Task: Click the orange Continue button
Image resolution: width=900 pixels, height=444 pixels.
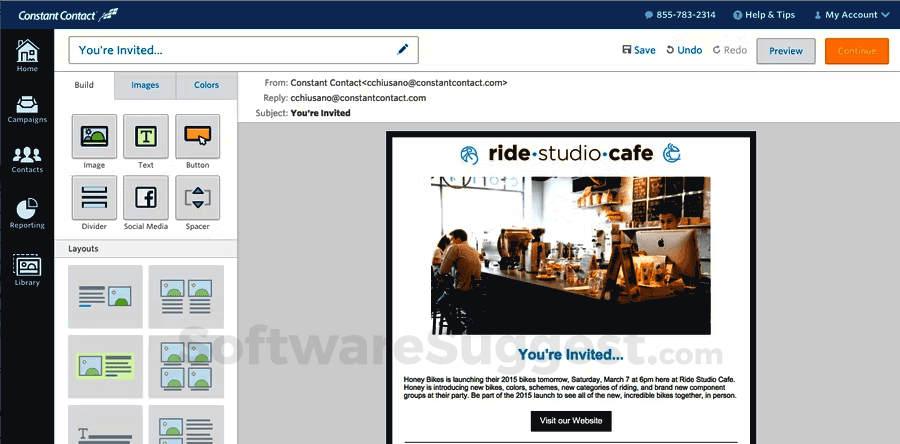Action: (856, 51)
